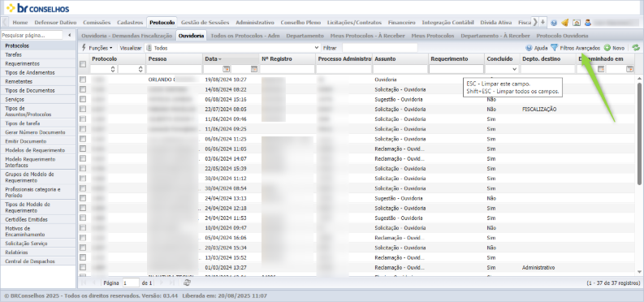Open Todos os Protocolos - Adm subtab

(x=244, y=36)
